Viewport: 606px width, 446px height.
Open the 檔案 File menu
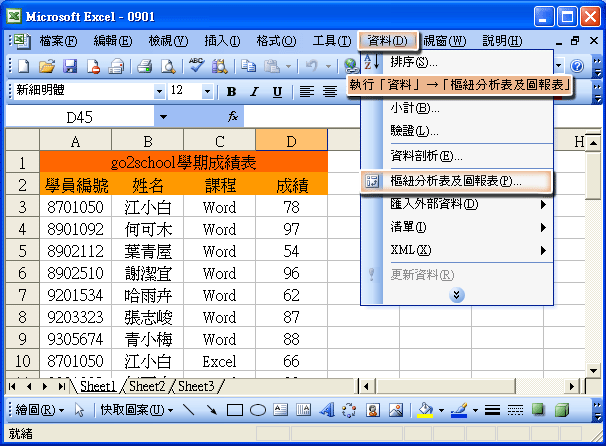tap(58, 41)
